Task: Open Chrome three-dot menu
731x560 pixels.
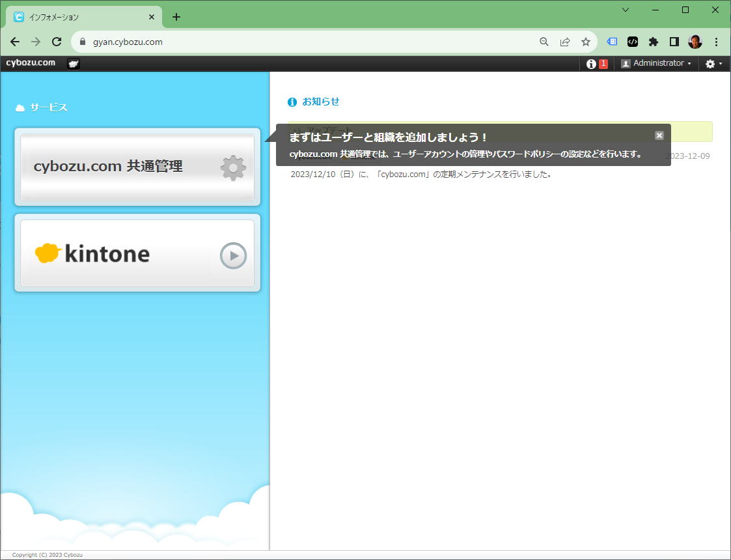Action: click(x=716, y=42)
